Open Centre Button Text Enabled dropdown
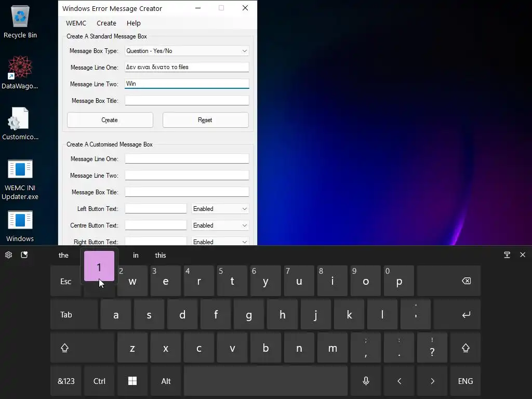The image size is (532, 399). (x=220, y=225)
